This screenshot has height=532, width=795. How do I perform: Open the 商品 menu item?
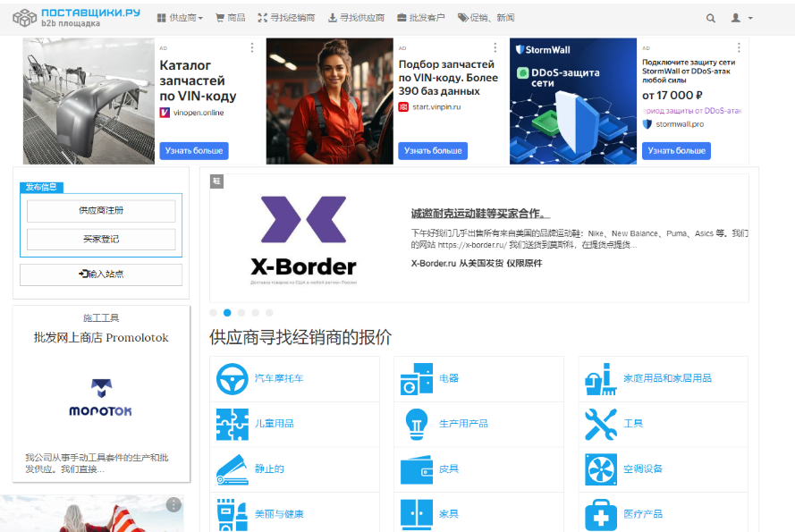click(231, 18)
